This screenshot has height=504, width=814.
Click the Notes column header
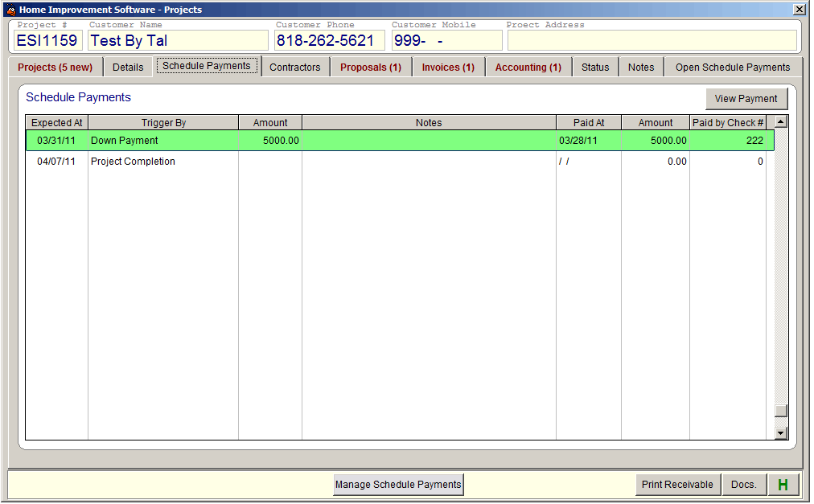click(x=429, y=123)
